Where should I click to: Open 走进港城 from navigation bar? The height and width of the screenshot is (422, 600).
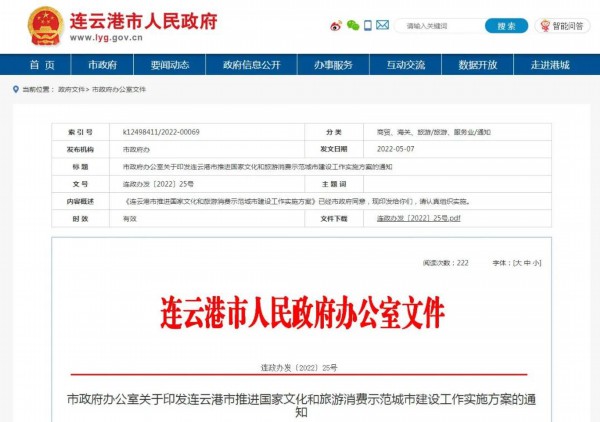coord(550,65)
